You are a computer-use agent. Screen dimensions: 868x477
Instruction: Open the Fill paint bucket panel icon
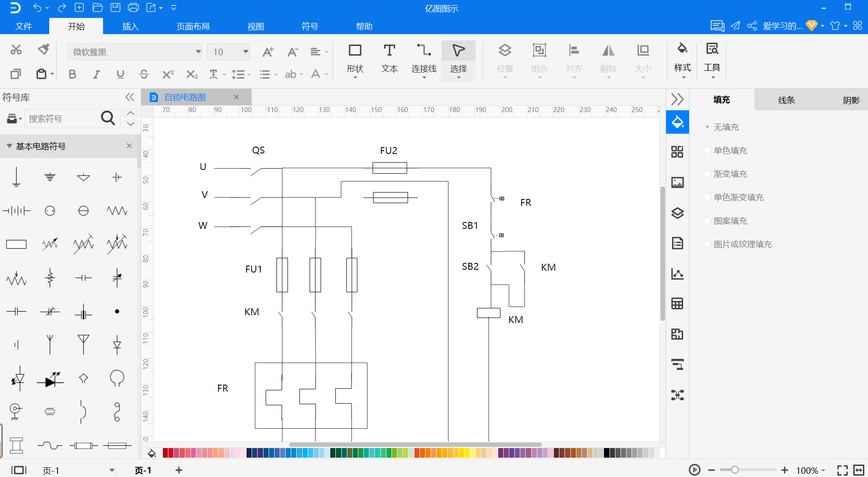click(678, 122)
